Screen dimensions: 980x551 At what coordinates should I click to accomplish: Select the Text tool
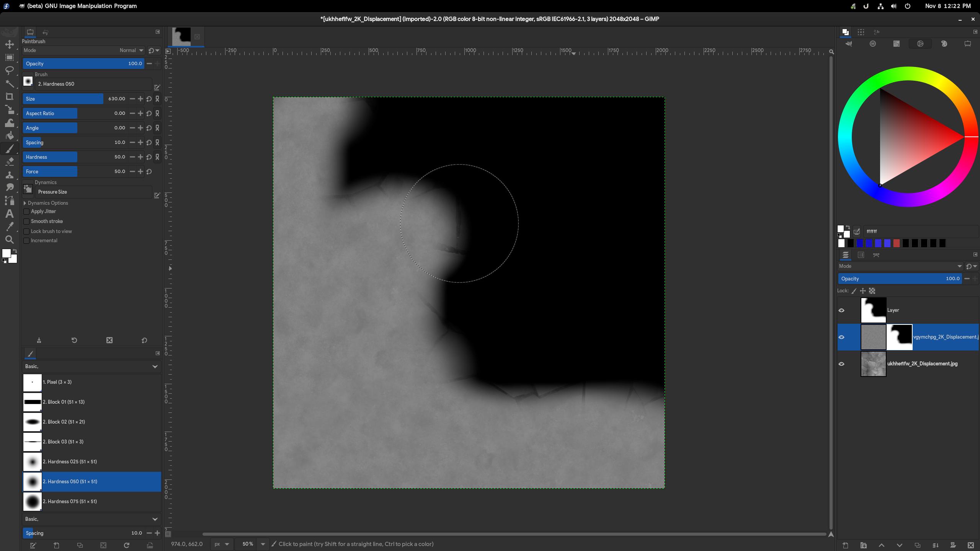(x=10, y=214)
